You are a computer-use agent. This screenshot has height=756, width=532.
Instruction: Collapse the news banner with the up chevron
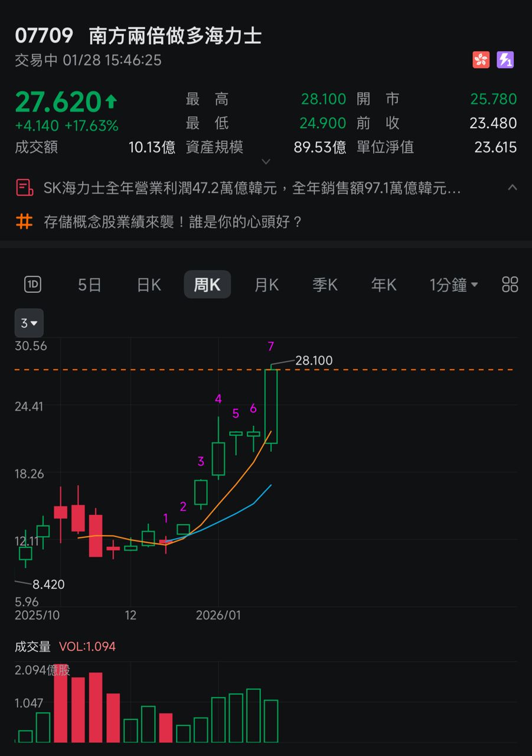pyautogui.click(x=512, y=188)
